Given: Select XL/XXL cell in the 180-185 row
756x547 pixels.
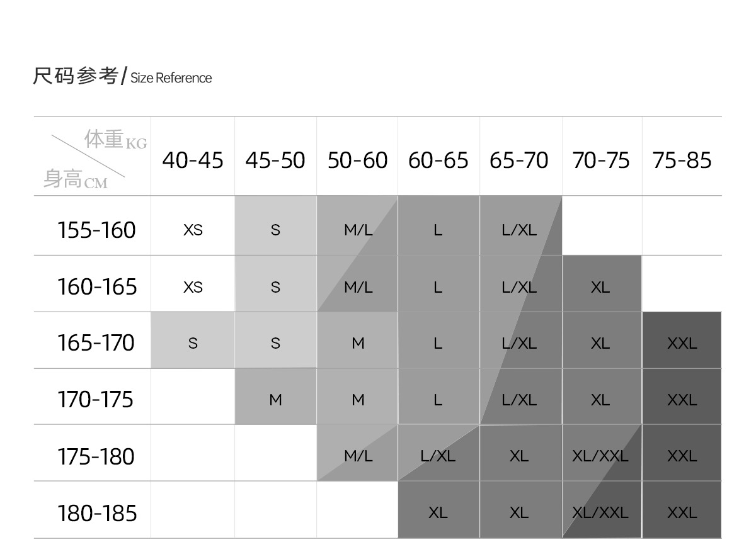Looking at the screenshot, I should (x=601, y=513).
